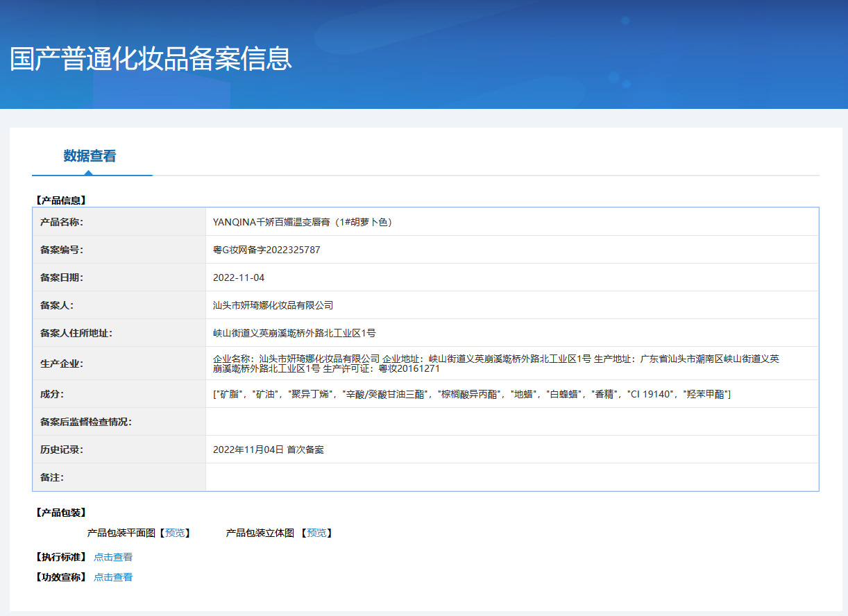Click 点击查看 beside 执行标准
This screenshot has height=616, width=848.
pos(113,557)
